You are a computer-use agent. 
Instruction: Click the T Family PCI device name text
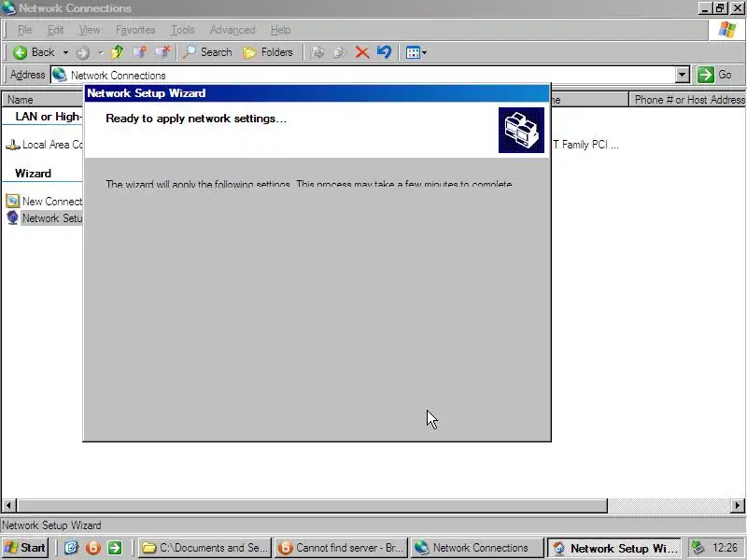[x=586, y=145]
